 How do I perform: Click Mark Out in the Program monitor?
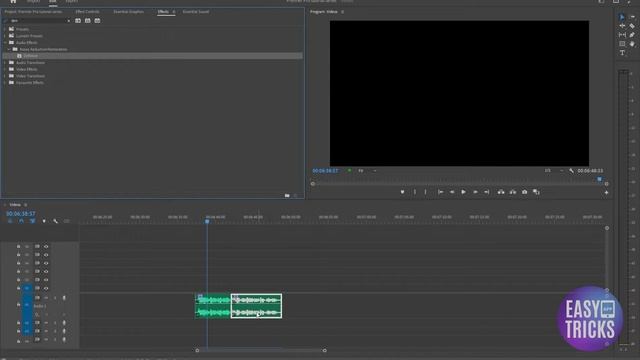tap(425, 192)
